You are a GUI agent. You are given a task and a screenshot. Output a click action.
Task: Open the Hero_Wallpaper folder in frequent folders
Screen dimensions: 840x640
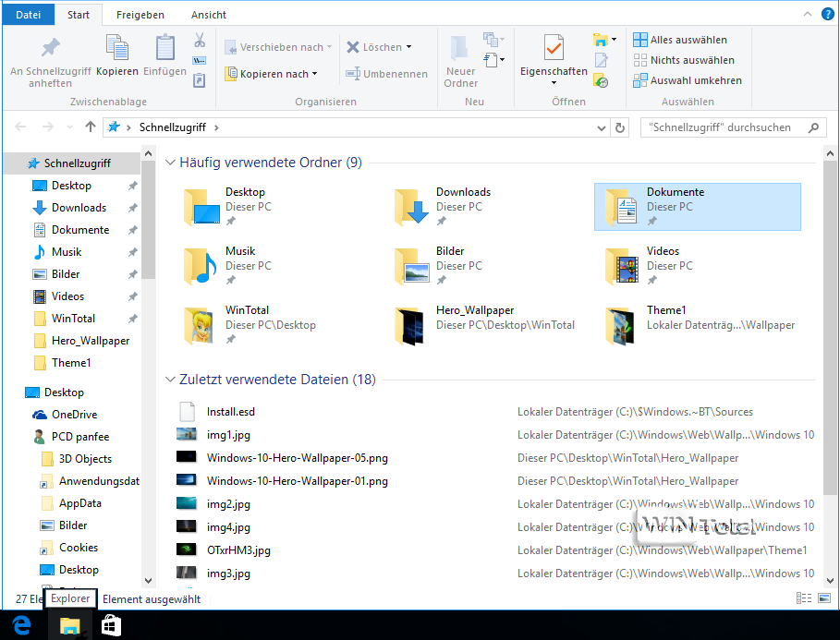pos(488,325)
